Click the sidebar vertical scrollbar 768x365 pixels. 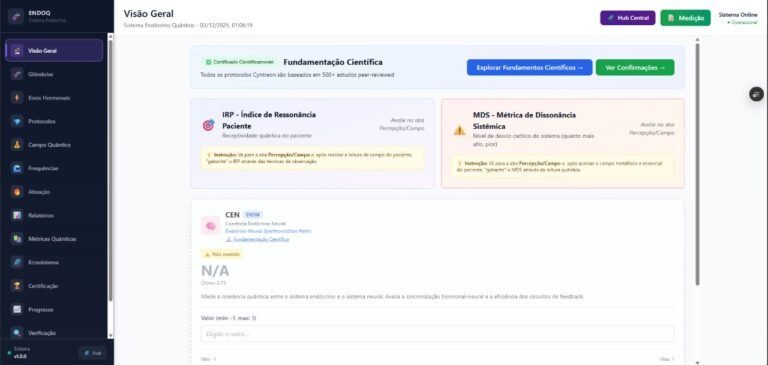click(x=110, y=170)
